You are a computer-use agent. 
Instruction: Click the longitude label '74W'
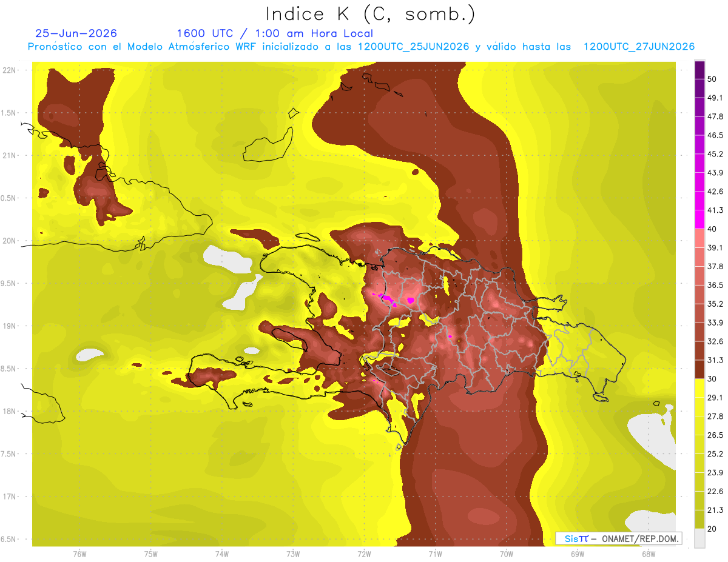[221, 554]
